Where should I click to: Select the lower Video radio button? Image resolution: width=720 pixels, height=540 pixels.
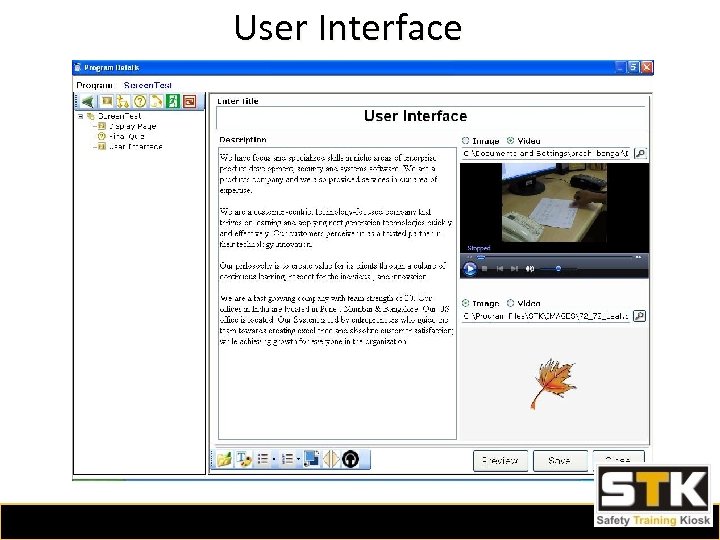510,303
